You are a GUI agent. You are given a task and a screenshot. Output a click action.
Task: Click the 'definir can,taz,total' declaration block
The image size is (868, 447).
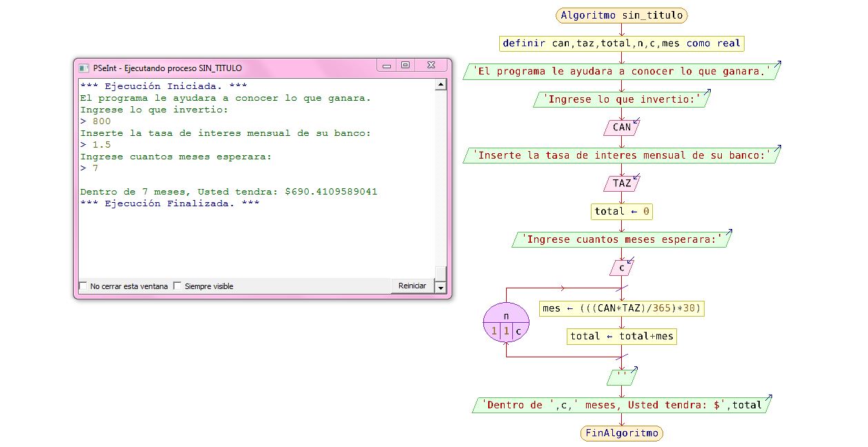tap(621, 43)
